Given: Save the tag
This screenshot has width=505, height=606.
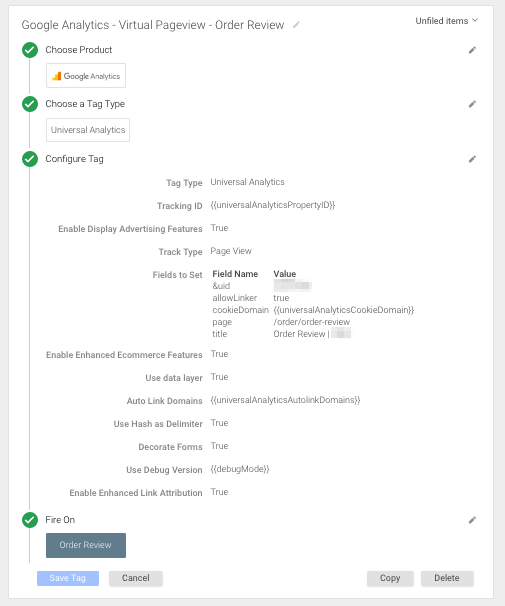Looking at the screenshot, I should [x=68, y=578].
